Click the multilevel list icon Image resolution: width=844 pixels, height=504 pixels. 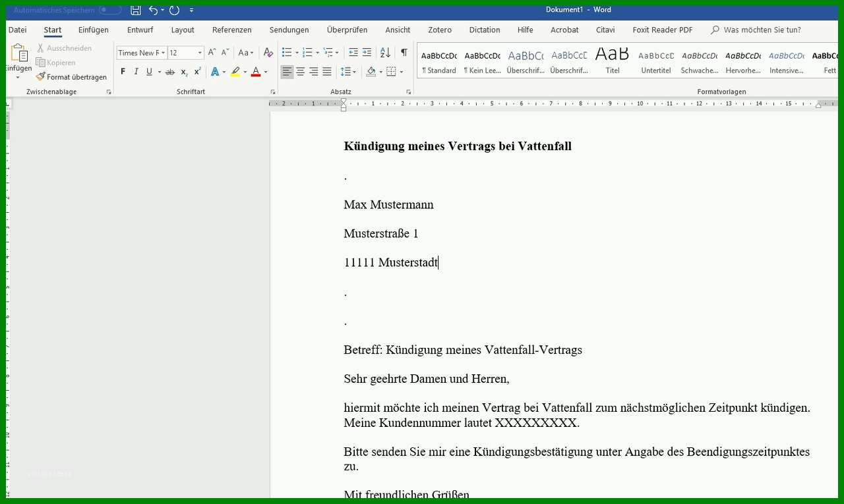coord(328,53)
